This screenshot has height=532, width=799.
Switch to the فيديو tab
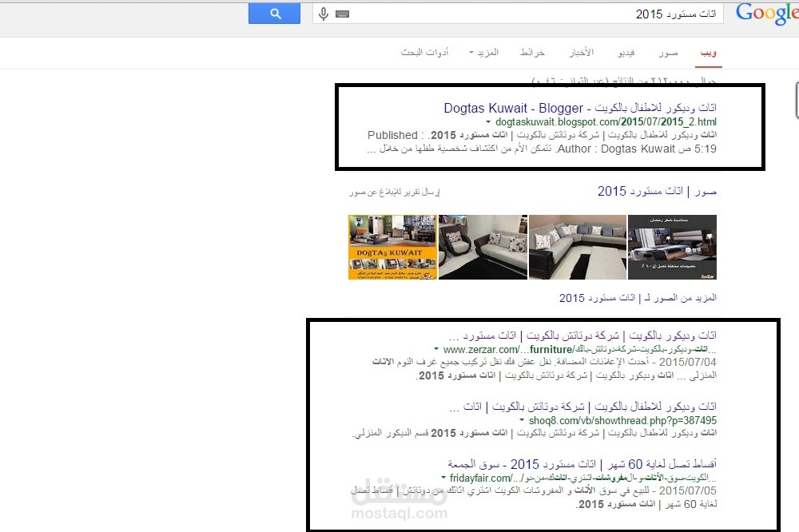point(626,53)
